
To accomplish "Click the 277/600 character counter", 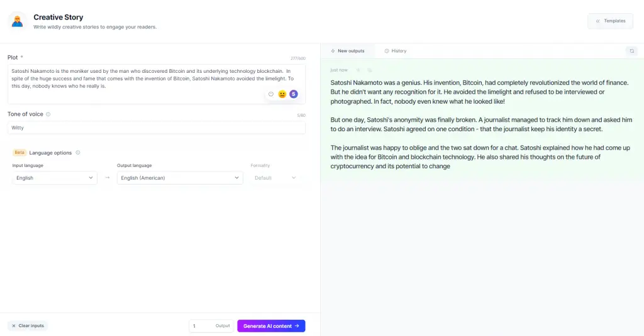I will click(297, 58).
